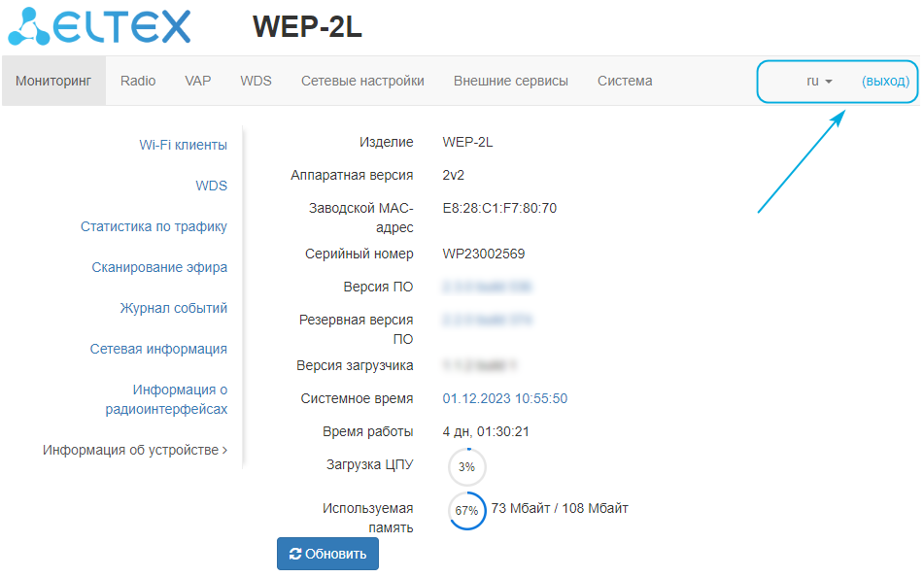Click hardware version value 2v2
Screen dimensions: 924x577
[x=453, y=175]
